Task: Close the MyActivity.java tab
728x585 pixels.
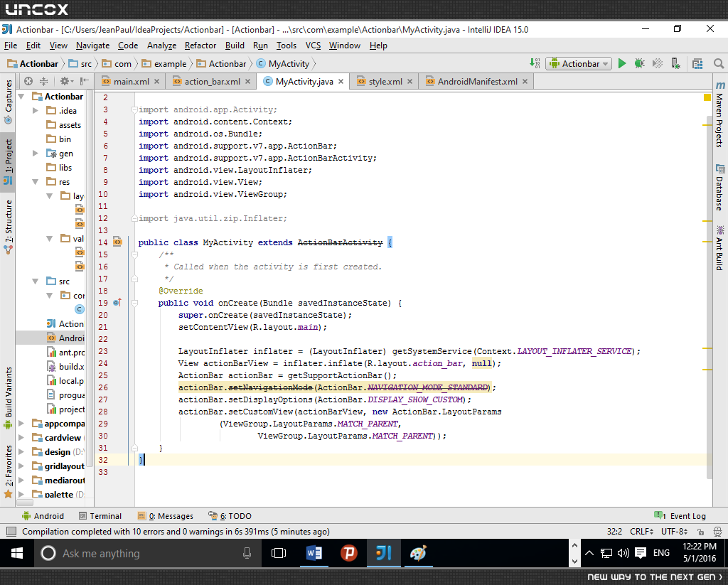Action: coord(341,81)
